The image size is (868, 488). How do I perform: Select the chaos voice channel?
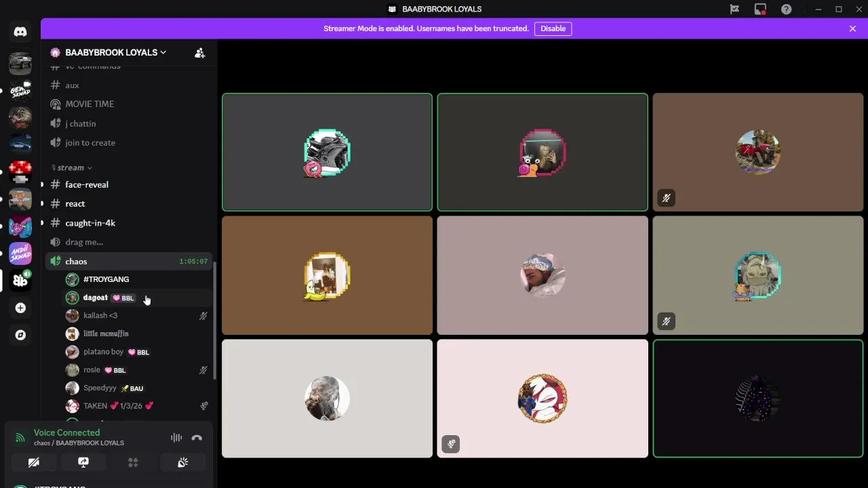(129, 262)
